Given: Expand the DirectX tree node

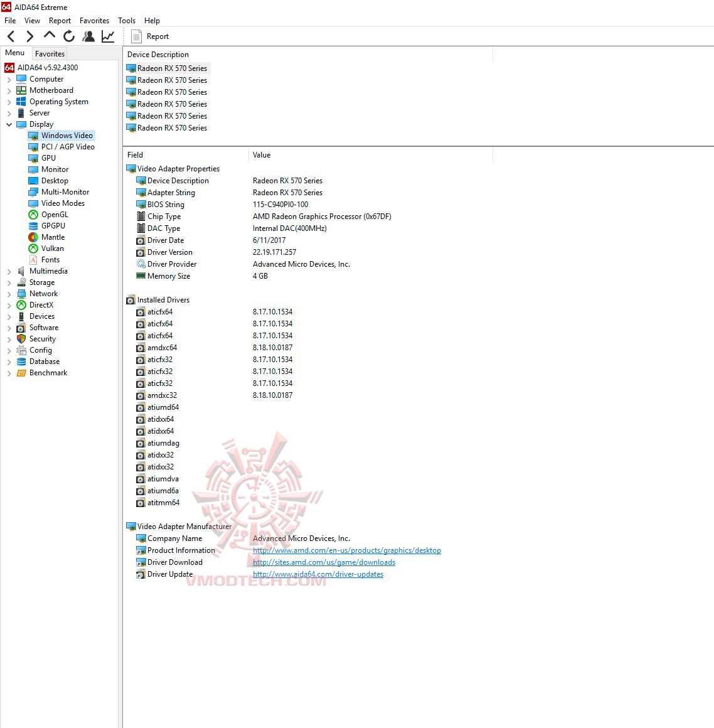Looking at the screenshot, I should [9, 305].
